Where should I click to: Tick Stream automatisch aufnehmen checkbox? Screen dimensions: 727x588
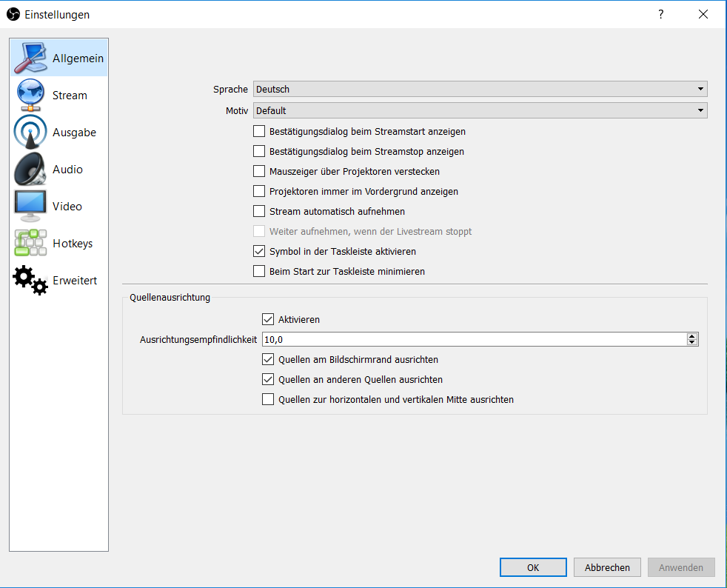pos(259,212)
